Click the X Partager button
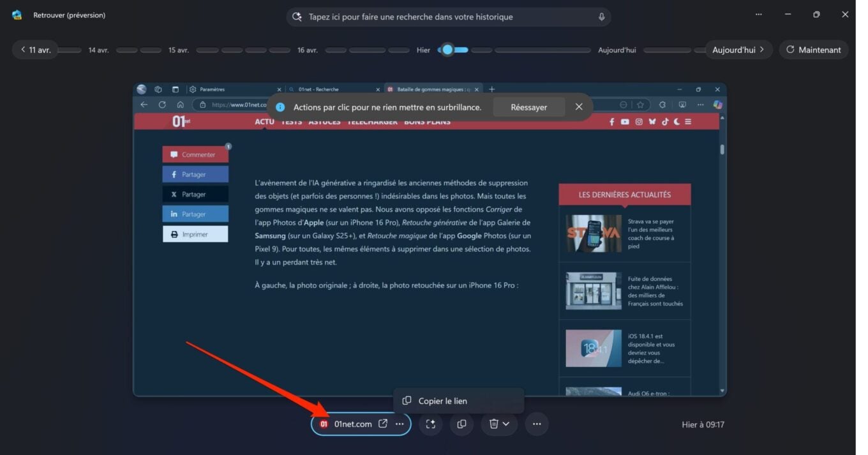This screenshot has width=868, height=455. pos(195,194)
